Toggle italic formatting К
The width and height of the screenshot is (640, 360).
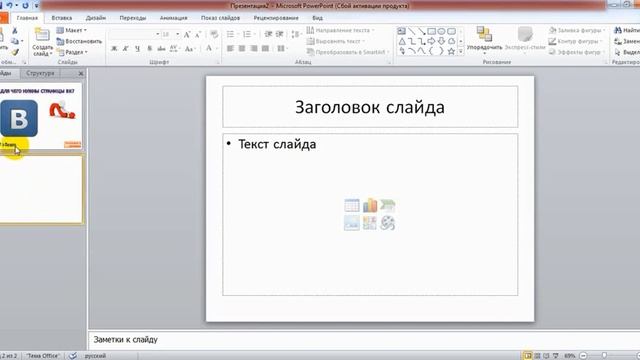tap(126, 49)
